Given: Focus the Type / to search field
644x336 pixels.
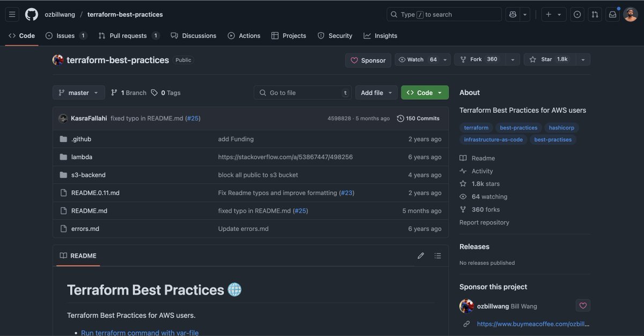Looking at the screenshot, I should [444, 14].
